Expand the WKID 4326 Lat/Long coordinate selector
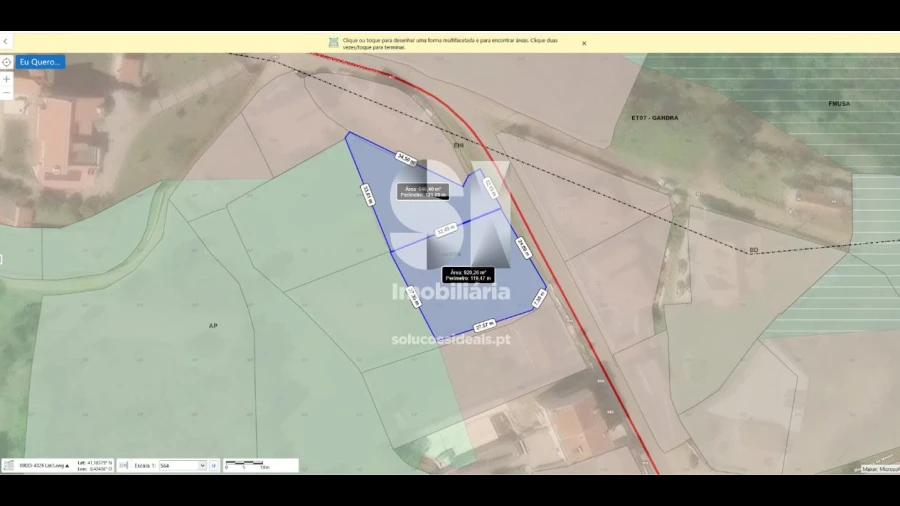The height and width of the screenshot is (506, 900). 45,466
